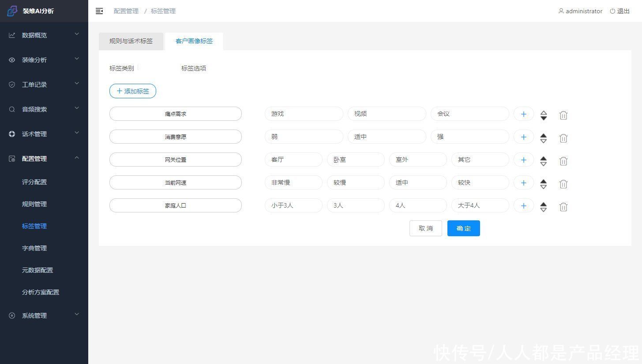Edit the 游戏 option field
This screenshot has width=642, height=364.
(x=304, y=114)
